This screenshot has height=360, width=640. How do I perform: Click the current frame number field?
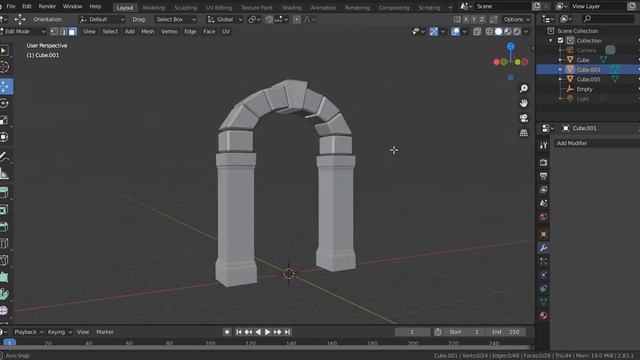(x=412, y=332)
